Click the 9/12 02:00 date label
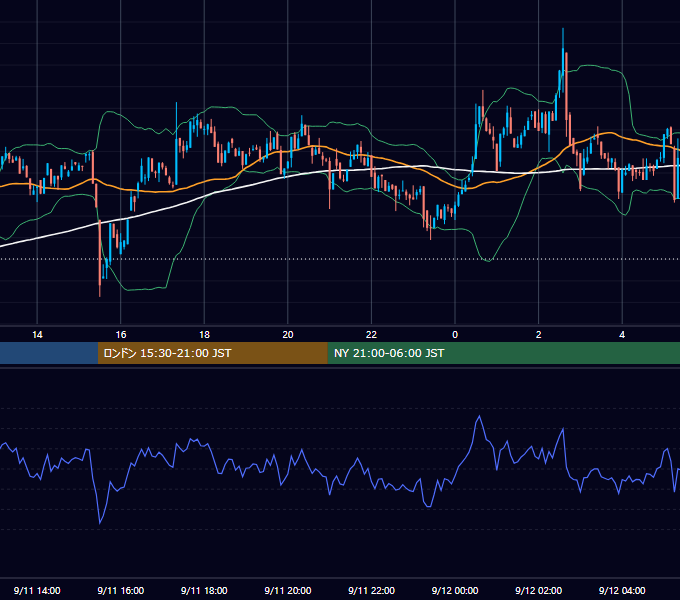Screen dimensions: 680x600 [539, 590]
